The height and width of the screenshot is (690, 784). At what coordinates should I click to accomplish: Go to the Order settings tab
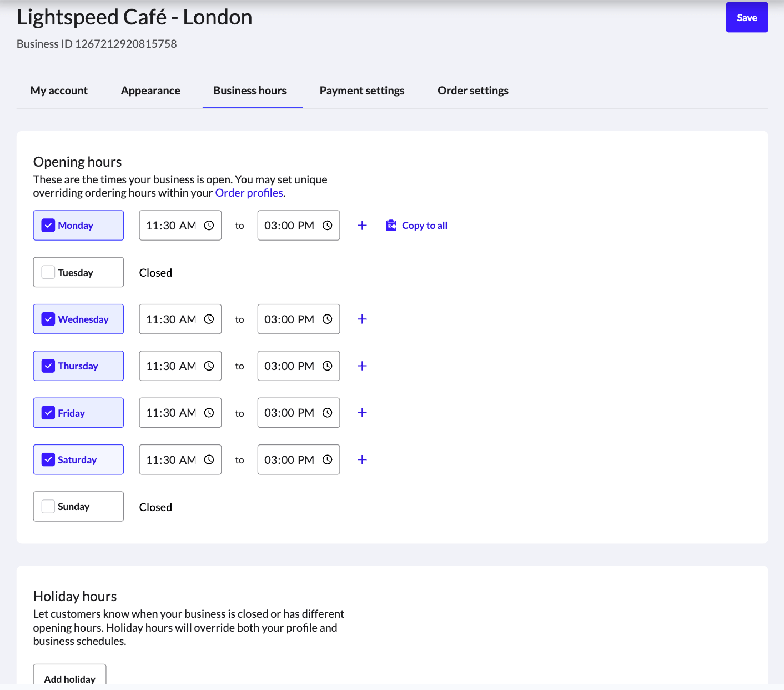(x=473, y=91)
